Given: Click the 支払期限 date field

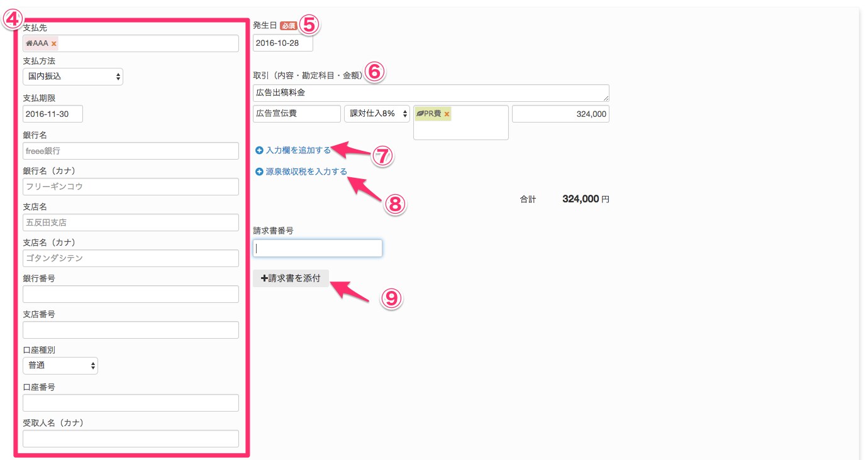Looking at the screenshot, I should click(x=52, y=114).
